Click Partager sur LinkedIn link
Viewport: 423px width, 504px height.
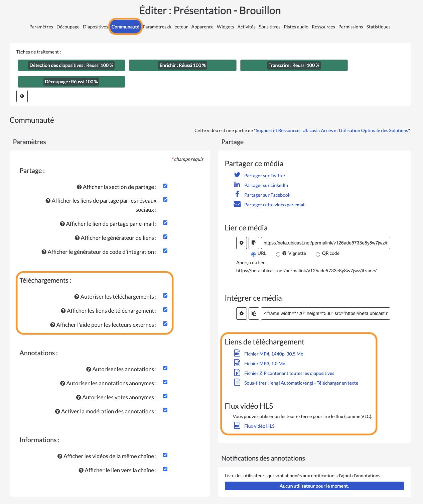point(266,185)
